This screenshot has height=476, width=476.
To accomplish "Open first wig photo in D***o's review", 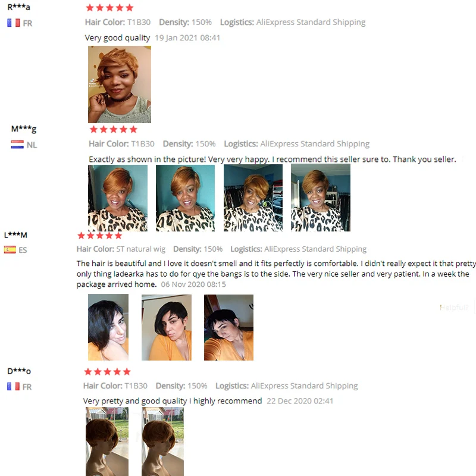I will tap(107, 441).
